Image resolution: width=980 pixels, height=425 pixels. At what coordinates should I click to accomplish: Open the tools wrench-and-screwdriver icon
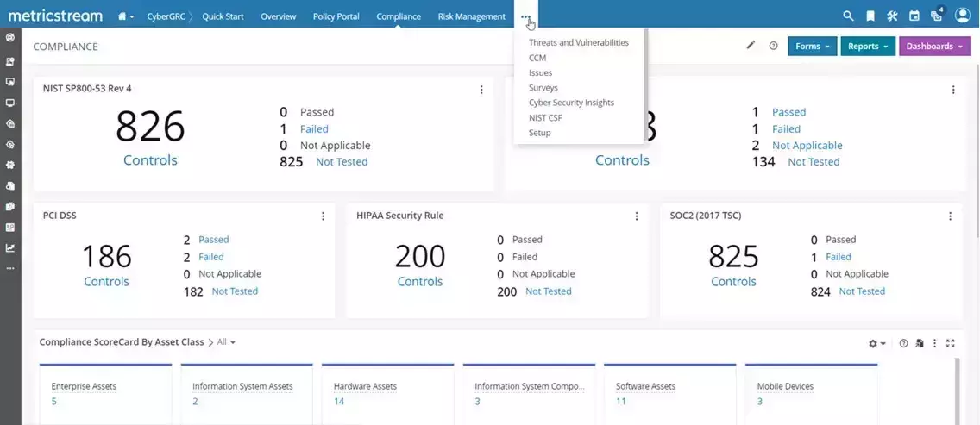[892, 16]
